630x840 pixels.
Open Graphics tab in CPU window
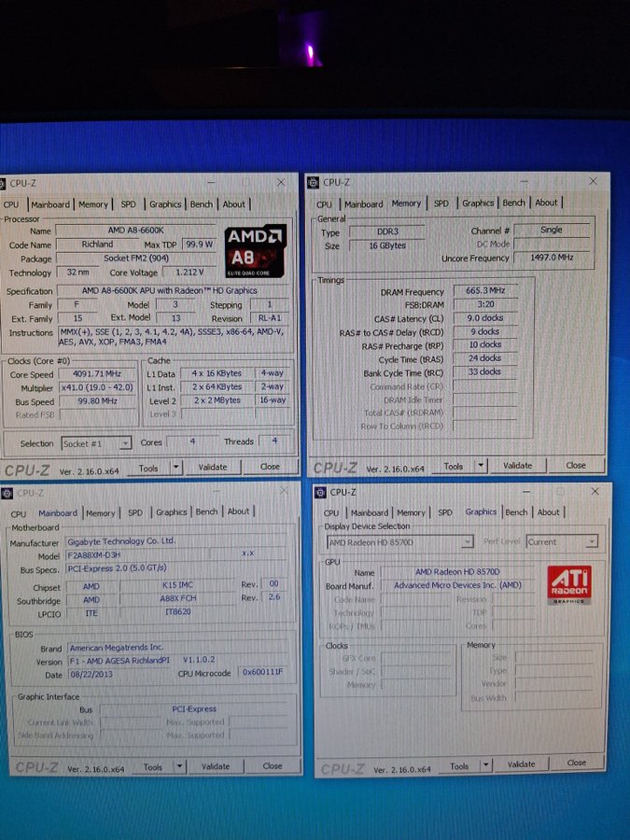(165, 204)
